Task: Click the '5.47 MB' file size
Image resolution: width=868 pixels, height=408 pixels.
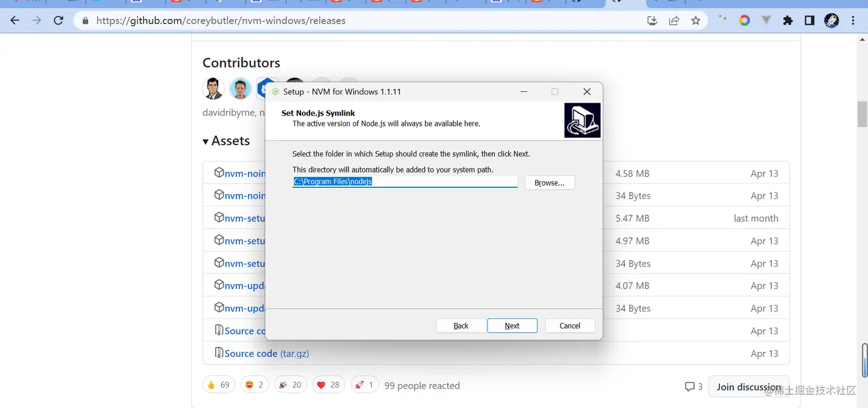Action: point(632,218)
